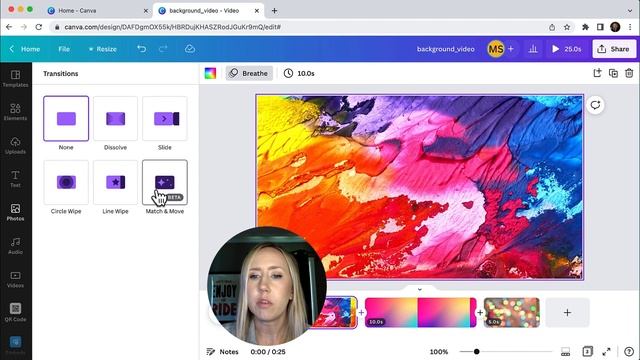Add a transition between the first and second clips
Viewport: 640px width, 360px height.
(361, 313)
